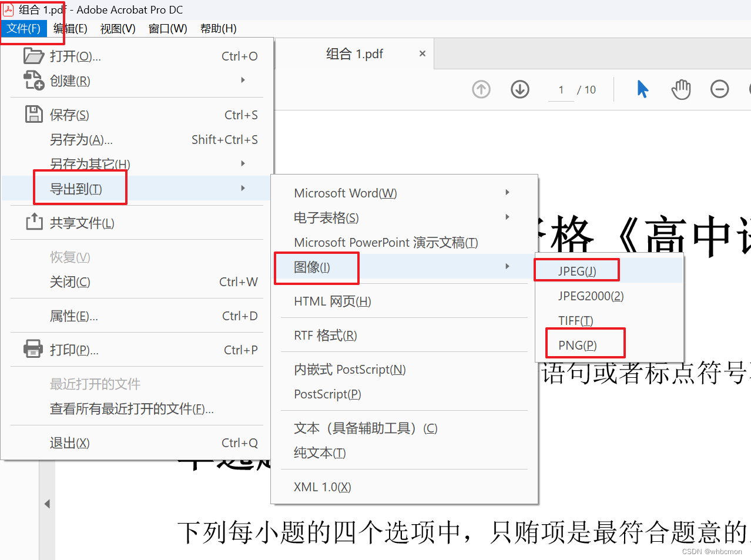Click the floppy disk icon beside 保存(S)
The width and height of the screenshot is (751, 560).
34,114
